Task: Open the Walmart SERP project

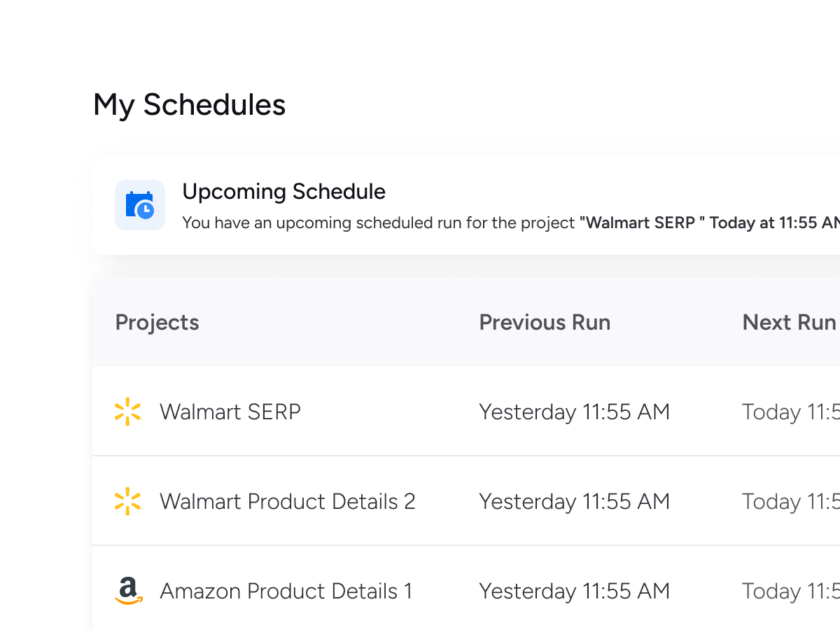Action: click(230, 412)
